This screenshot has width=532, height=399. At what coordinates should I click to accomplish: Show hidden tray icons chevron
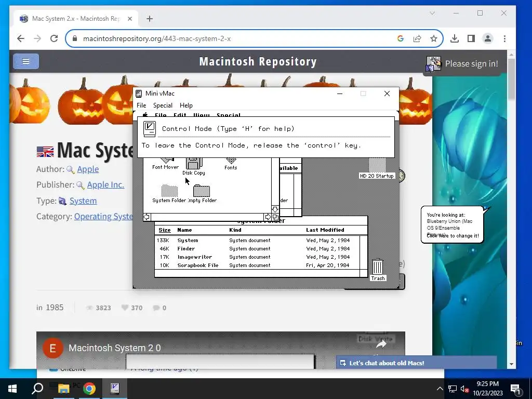(440, 389)
